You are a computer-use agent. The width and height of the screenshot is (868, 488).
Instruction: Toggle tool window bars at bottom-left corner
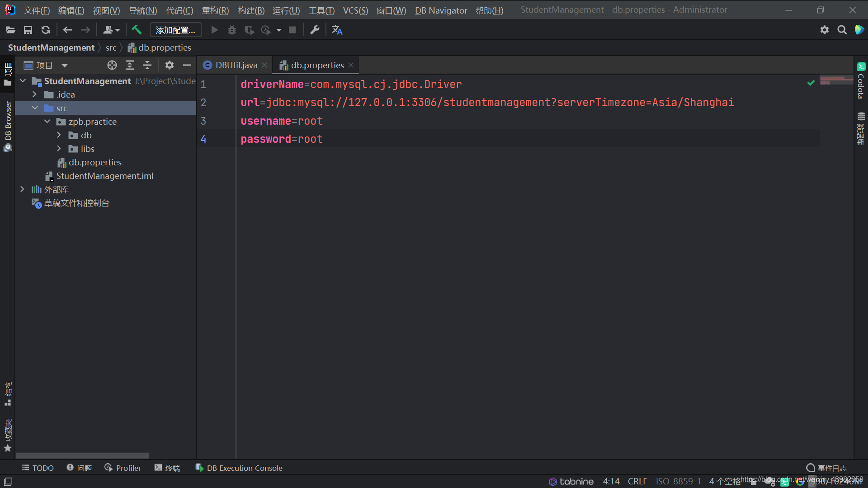pos(8,481)
